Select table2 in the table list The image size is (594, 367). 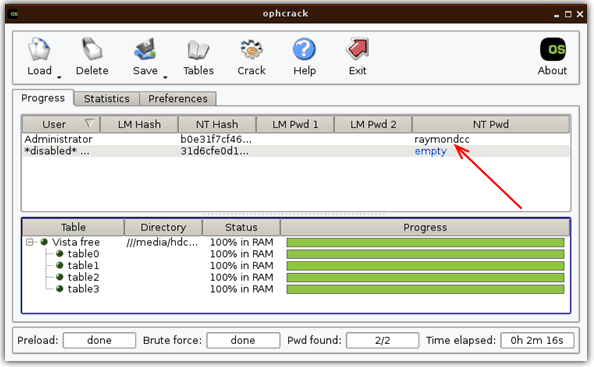[x=83, y=277]
